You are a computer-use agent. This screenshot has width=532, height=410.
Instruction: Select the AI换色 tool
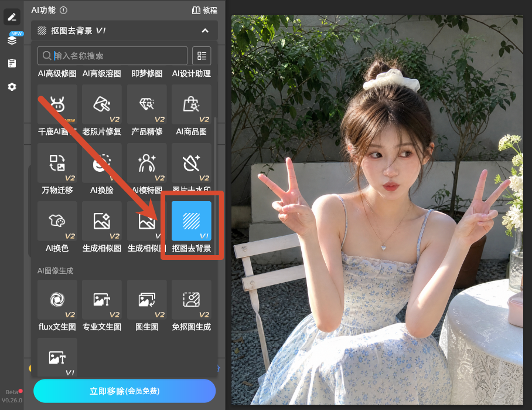(57, 227)
